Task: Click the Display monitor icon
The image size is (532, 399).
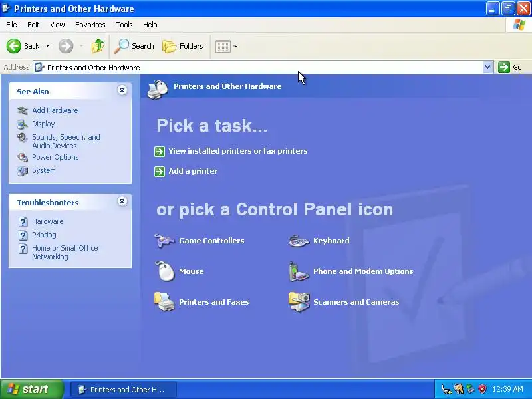Action: tap(23, 124)
